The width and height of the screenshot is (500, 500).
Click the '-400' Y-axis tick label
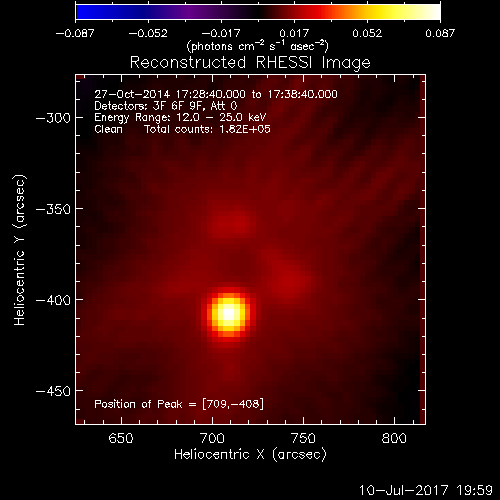click(53, 300)
